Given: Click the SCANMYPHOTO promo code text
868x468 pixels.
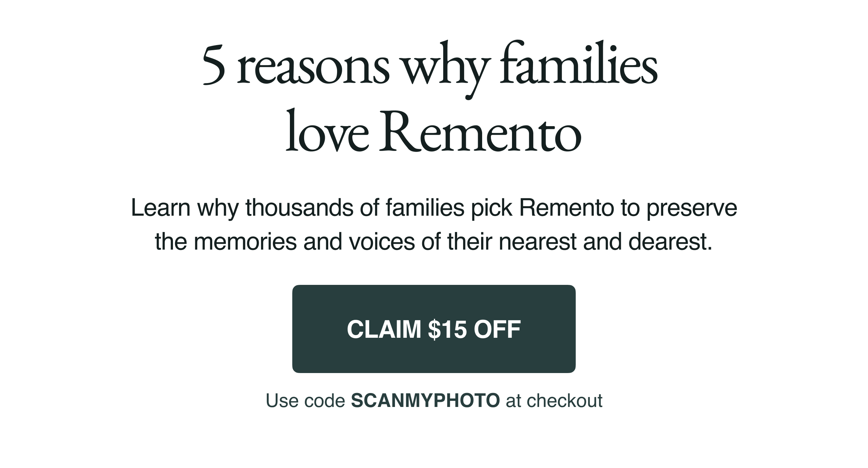Looking at the screenshot, I should tap(425, 401).
